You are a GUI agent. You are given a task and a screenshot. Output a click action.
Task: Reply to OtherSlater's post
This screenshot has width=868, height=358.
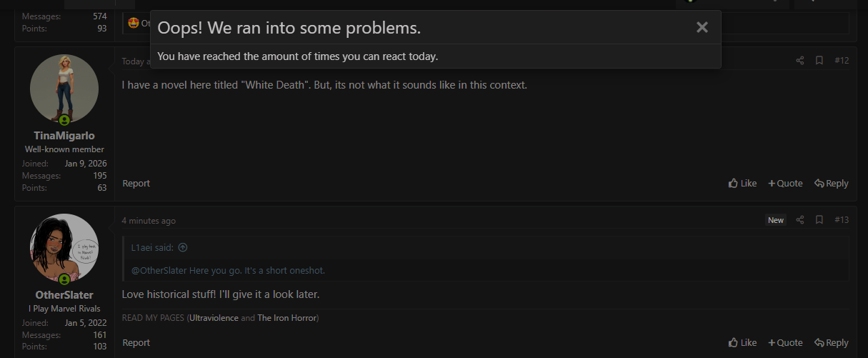coord(832,343)
